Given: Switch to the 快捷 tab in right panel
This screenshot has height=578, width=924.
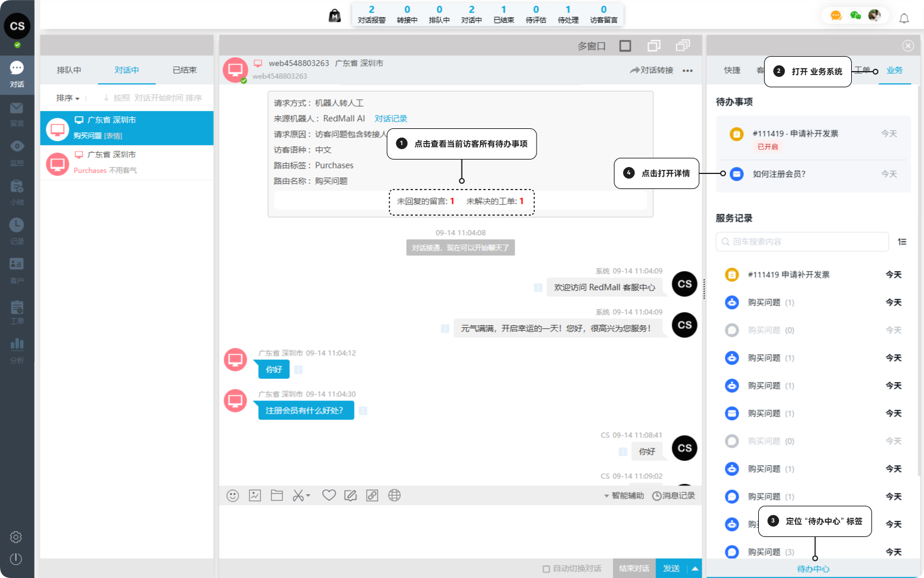Looking at the screenshot, I should click(x=732, y=70).
